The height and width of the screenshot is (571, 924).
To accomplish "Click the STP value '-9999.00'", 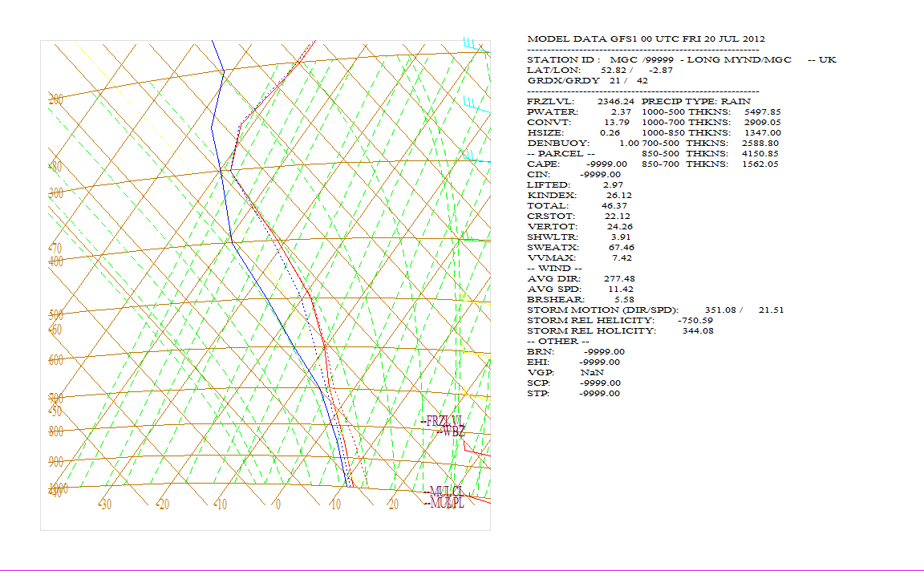I will click(600, 394).
